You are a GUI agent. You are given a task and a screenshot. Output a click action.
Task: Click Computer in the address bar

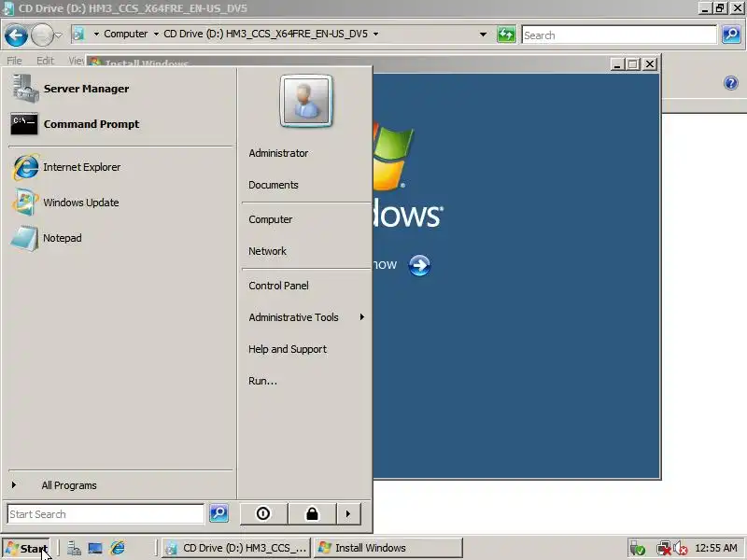pos(126,34)
